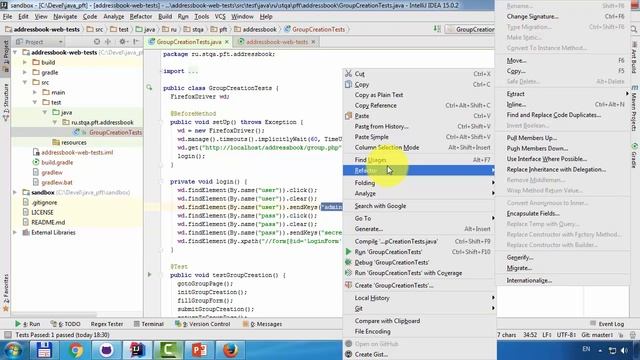This screenshot has height=360, width=640.
Task: Expand the sandbox module in project tree
Action: [x=15, y=192]
